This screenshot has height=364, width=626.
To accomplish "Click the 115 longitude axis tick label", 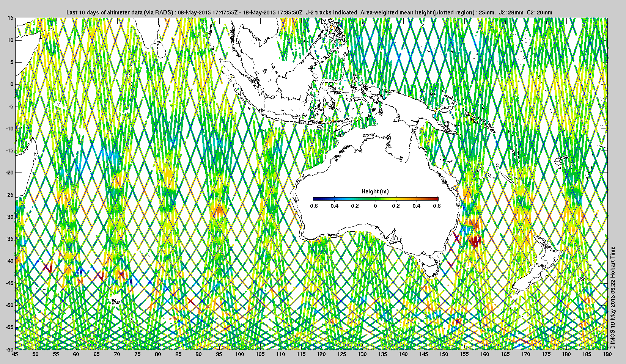I will pyautogui.click(x=301, y=354).
